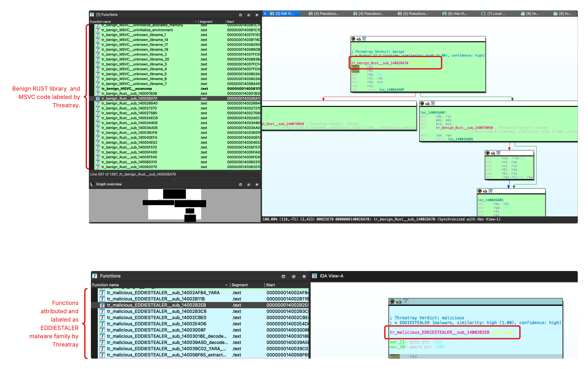Viewport: 588px width, 369px height.
Task: Click the Hex View tab icon
Action: [444, 14]
